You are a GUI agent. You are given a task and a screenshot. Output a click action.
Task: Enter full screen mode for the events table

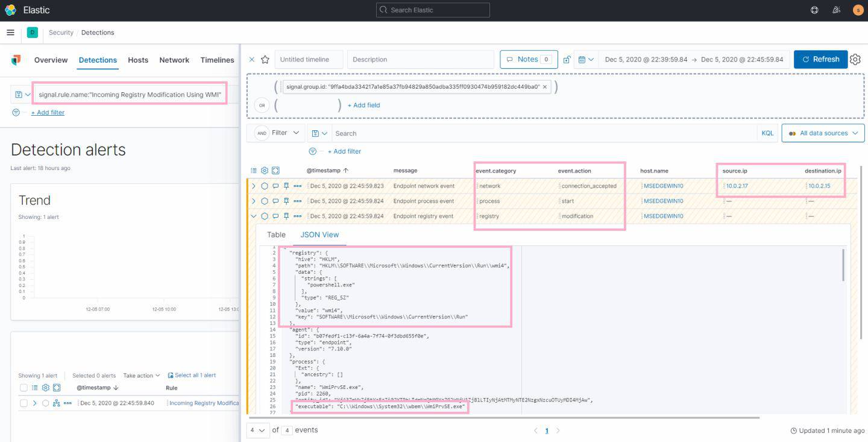(x=275, y=170)
